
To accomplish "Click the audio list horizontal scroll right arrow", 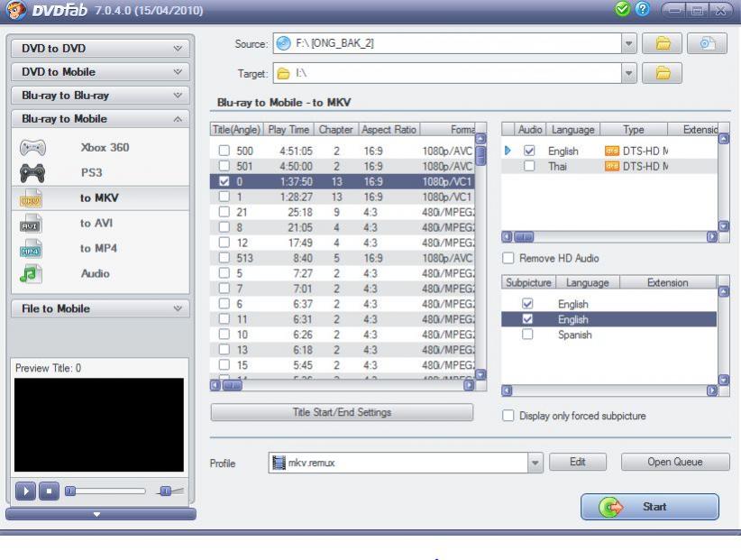I will click(711, 237).
